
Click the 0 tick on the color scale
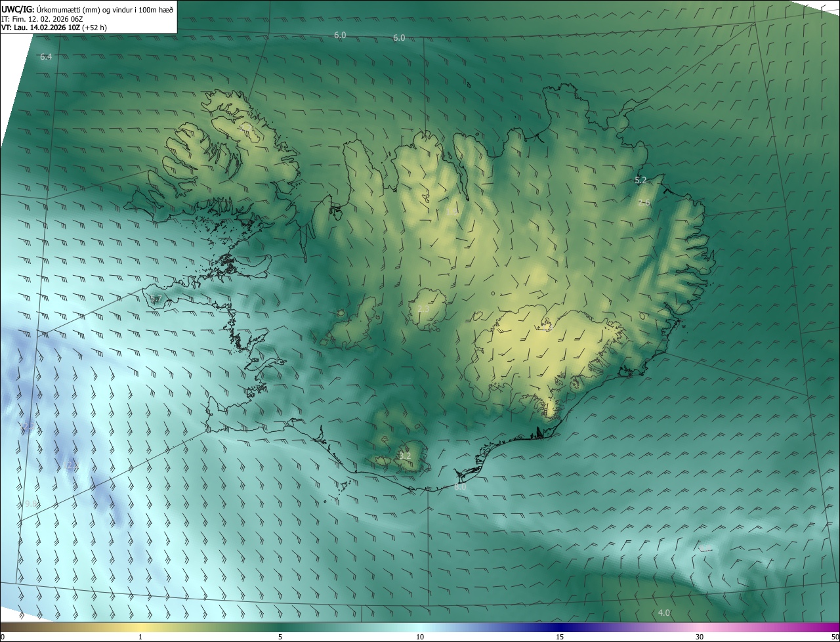(x=3, y=637)
